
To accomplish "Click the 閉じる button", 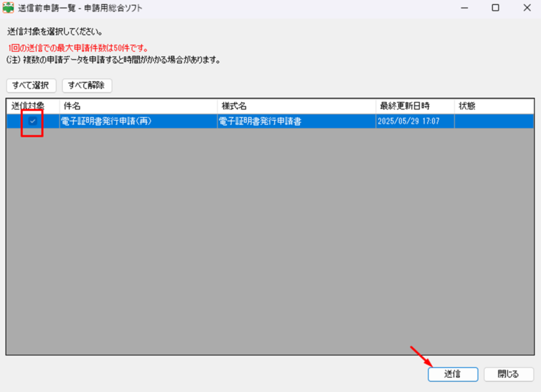I will [x=509, y=374].
